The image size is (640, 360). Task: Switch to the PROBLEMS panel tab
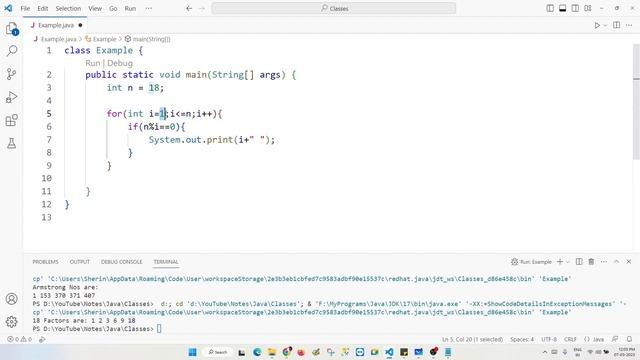pyautogui.click(x=45, y=262)
